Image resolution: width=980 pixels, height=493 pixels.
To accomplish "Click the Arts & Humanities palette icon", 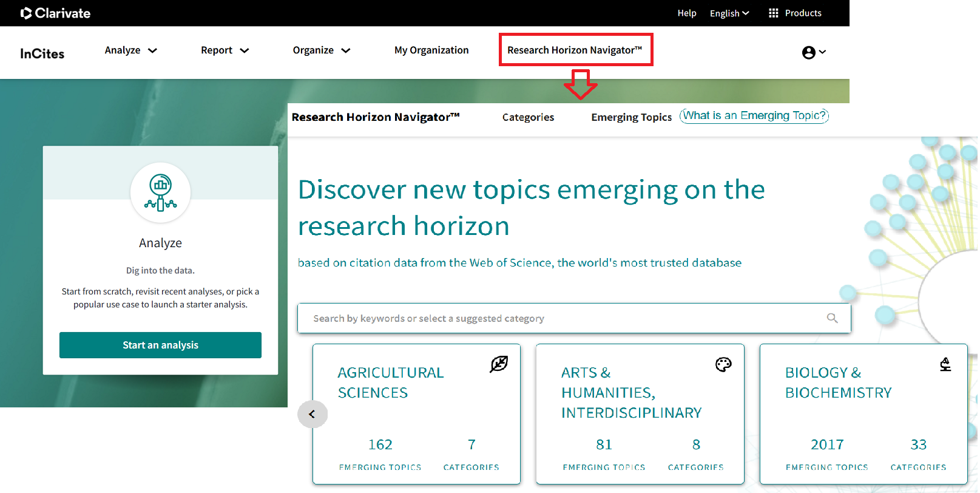I will 723,364.
